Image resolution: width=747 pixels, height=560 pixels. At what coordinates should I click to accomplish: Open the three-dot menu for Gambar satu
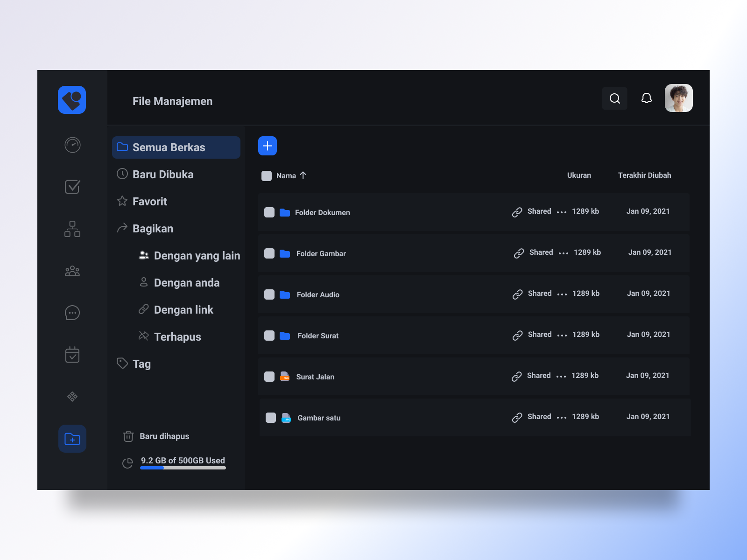point(562,417)
